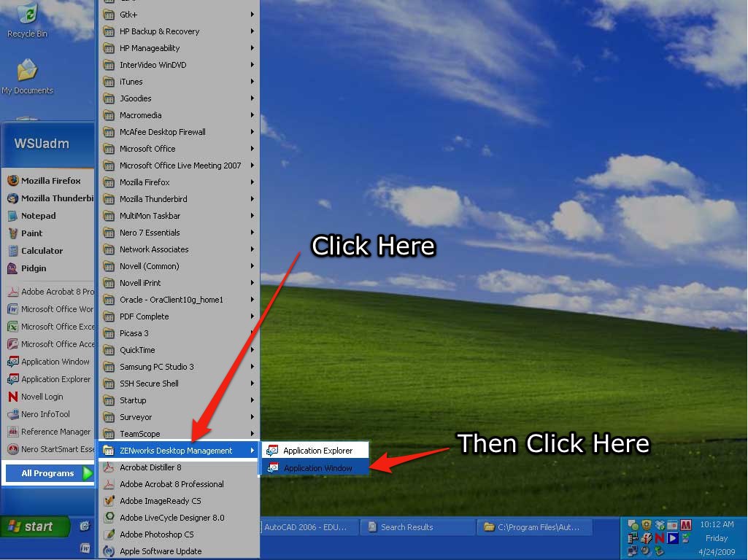Click All Programs in start menu

[x=49, y=473]
